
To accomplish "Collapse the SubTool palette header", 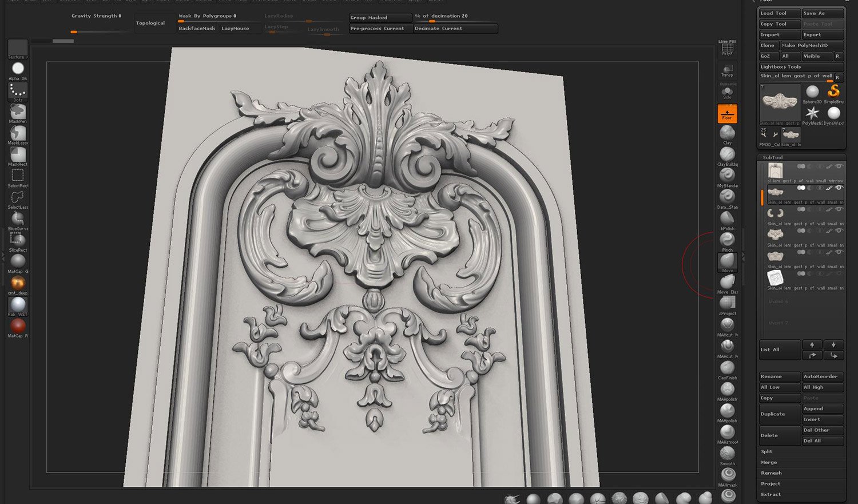I will pyautogui.click(x=773, y=157).
